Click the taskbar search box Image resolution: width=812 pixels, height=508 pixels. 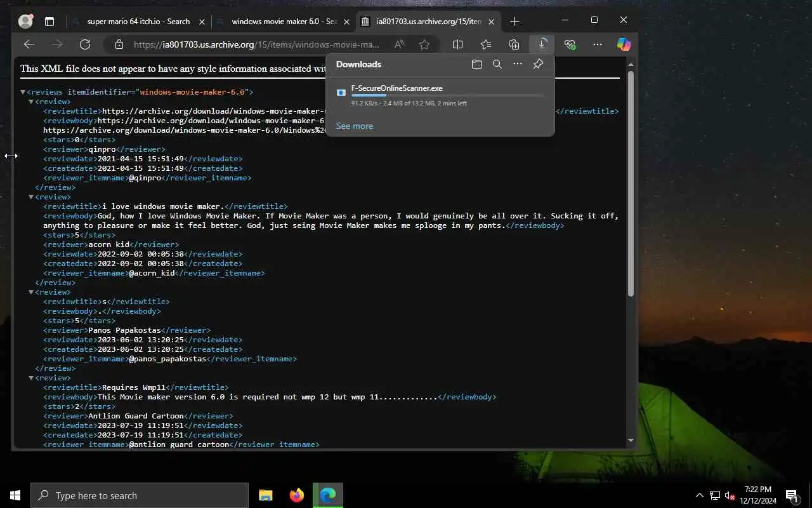tap(140, 495)
